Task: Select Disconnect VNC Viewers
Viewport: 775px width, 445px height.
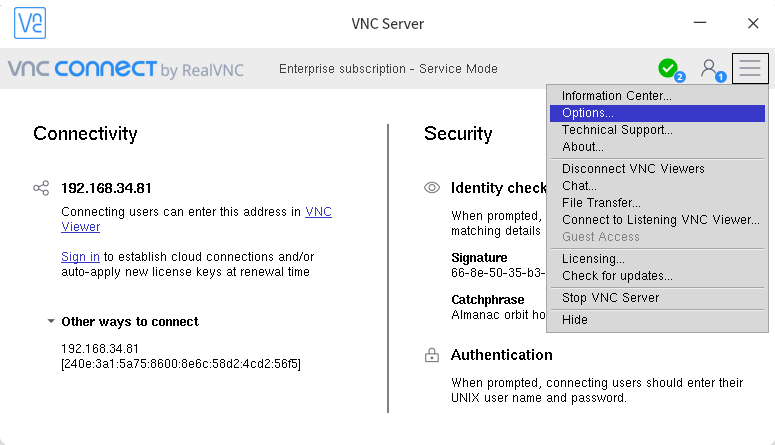Action: click(x=632, y=169)
